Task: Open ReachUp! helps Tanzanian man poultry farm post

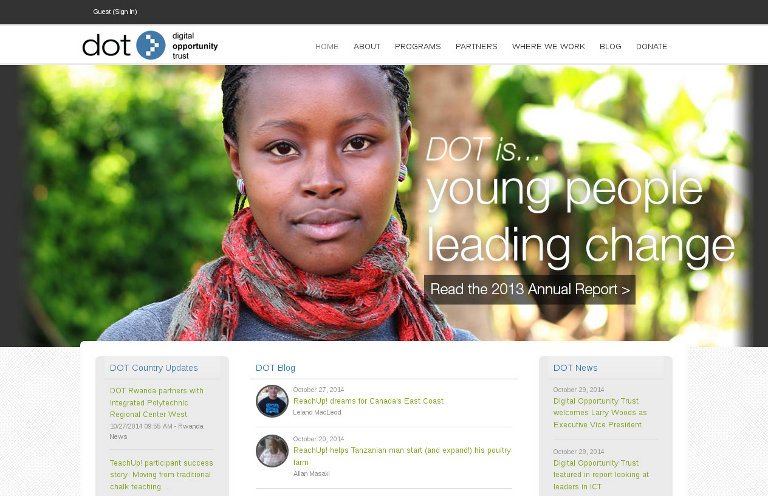Action: click(x=402, y=456)
